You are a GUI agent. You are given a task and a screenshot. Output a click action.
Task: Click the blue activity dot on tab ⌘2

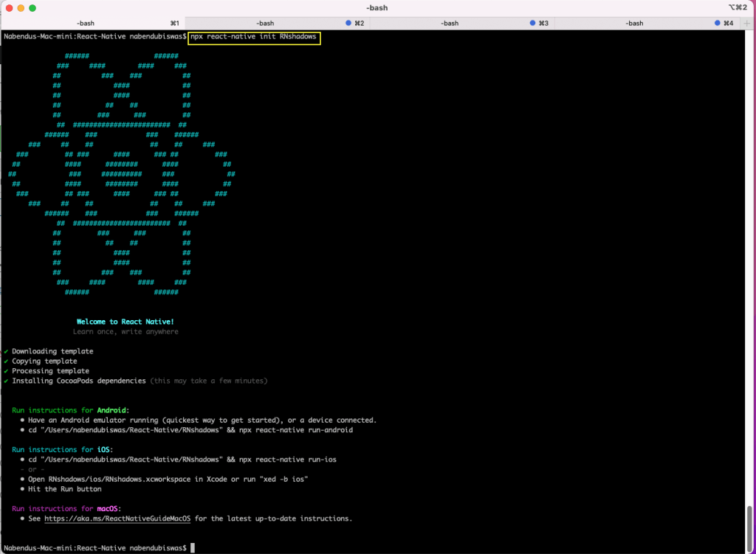coord(348,24)
